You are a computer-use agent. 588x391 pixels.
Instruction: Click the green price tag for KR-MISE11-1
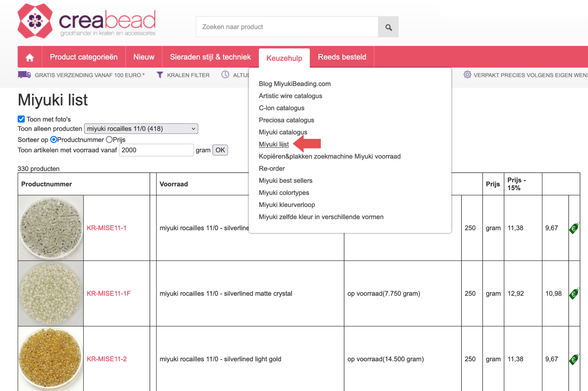574,228
